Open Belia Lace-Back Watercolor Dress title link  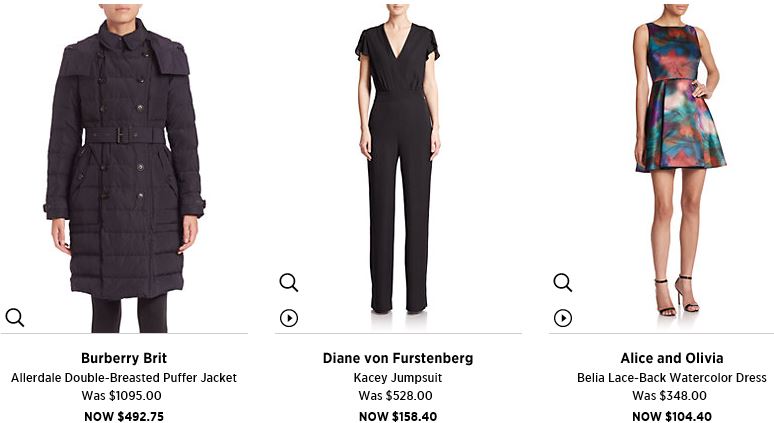(x=672, y=378)
